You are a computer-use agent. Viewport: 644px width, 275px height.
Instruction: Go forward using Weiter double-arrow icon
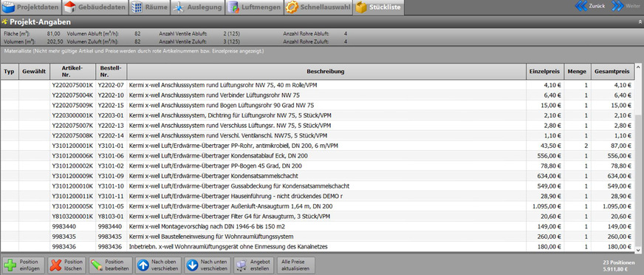(x=617, y=6)
